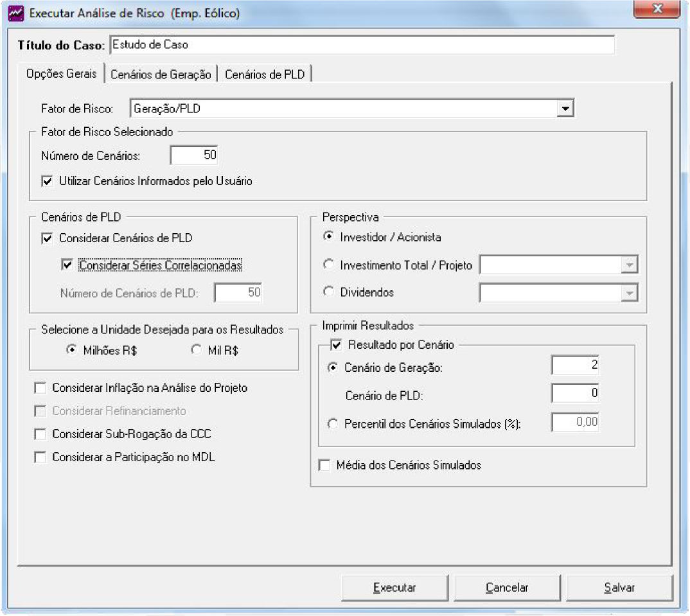Enable Média dos Cenários Simulados checkbox

324,465
